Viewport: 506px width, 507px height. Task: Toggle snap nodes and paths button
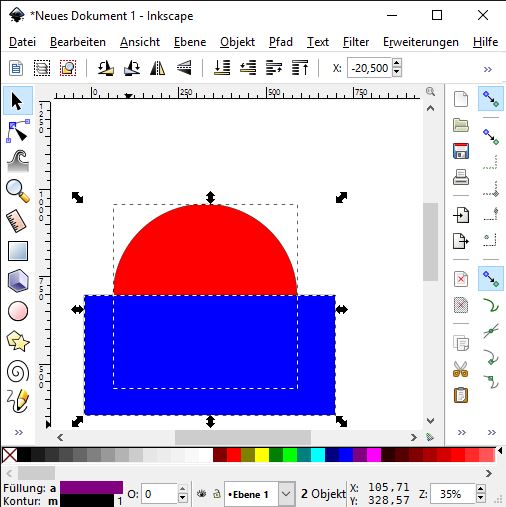click(x=491, y=279)
